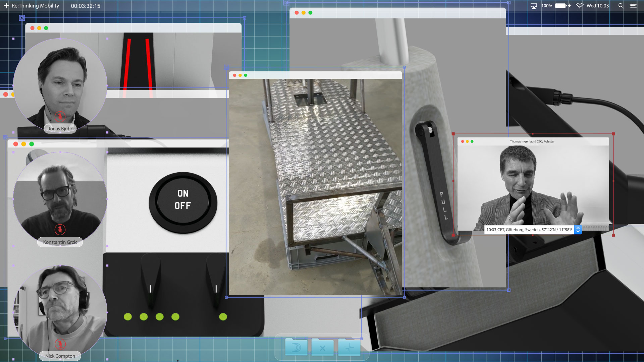
Task: Unmute Jonas Bjuhr's microphone
Action: point(60,116)
